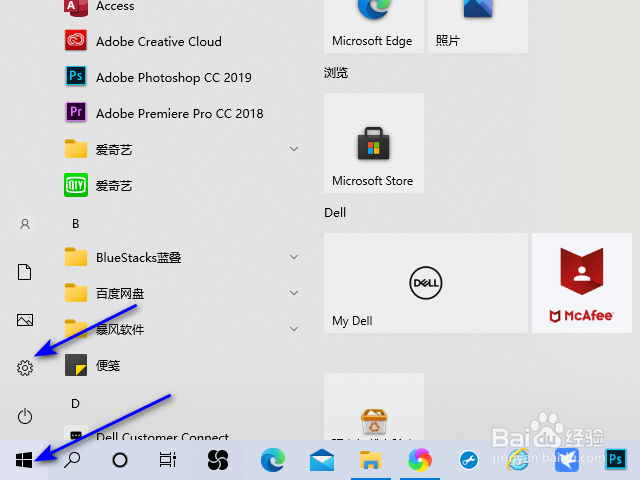The height and width of the screenshot is (480, 640).
Task: Open Cortana circle on taskbar
Action: tap(120, 460)
